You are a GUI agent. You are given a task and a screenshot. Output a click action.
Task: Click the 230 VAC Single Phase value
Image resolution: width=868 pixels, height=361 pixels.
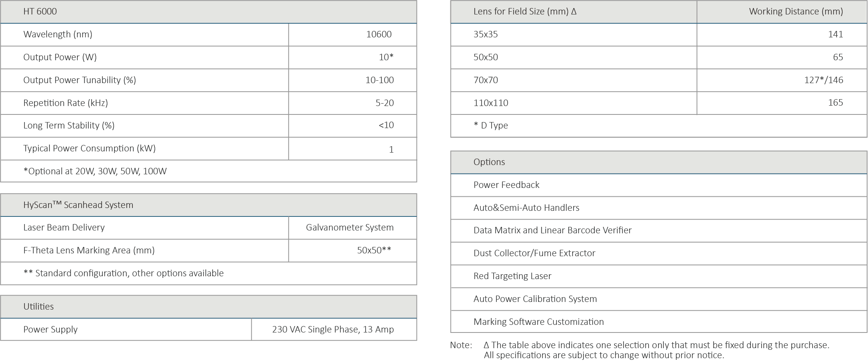pos(333,330)
